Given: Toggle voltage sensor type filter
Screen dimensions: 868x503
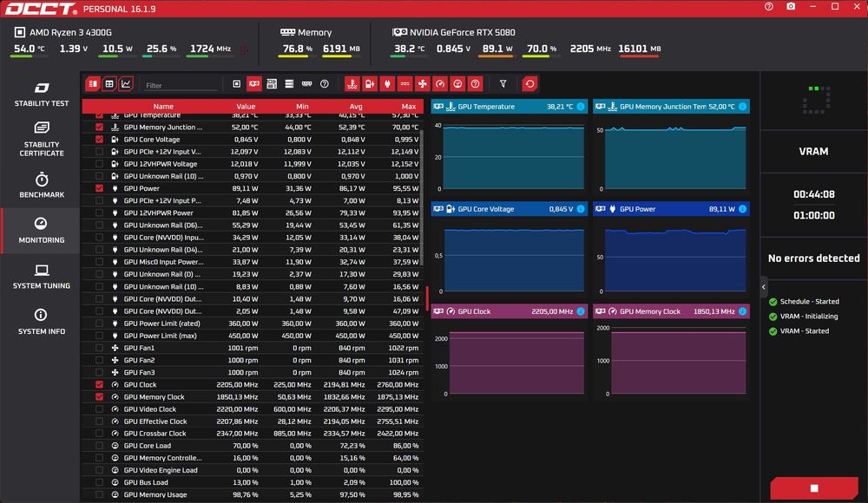Looking at the screenshot, I should [370, 84].
